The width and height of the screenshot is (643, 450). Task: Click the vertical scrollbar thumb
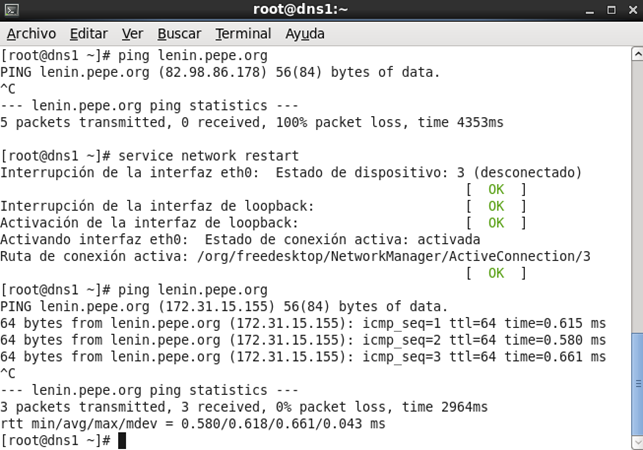click(637, 384)
